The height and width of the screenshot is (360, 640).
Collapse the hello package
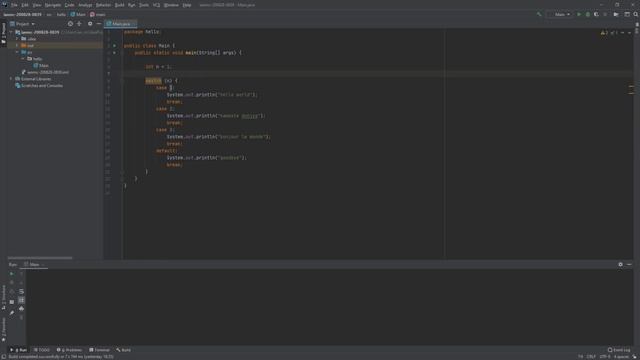click(23, 59)
